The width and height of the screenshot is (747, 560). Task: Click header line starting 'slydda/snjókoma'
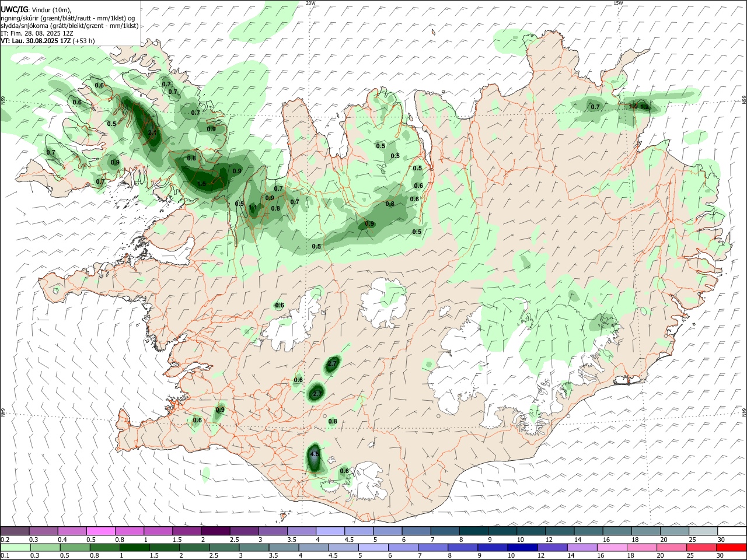coord(69,26)
